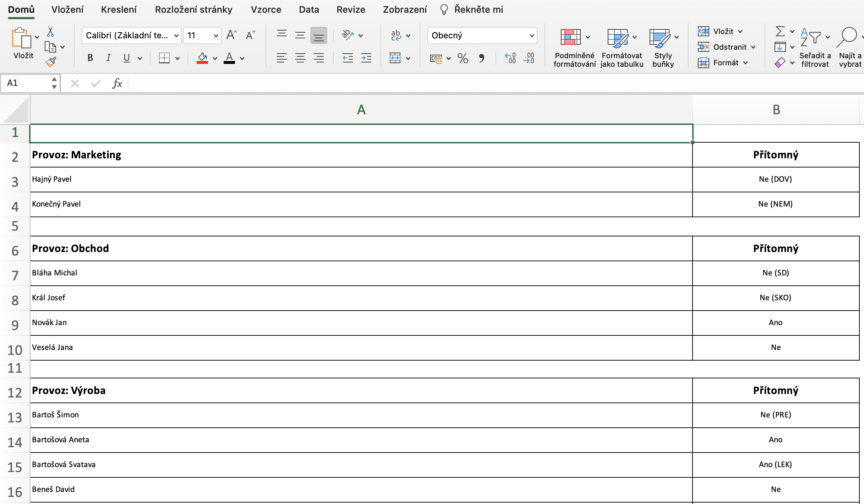Click the Cut scissors icon
The width and height of the screenshot is (864, 504).
[x=50, y=32]
